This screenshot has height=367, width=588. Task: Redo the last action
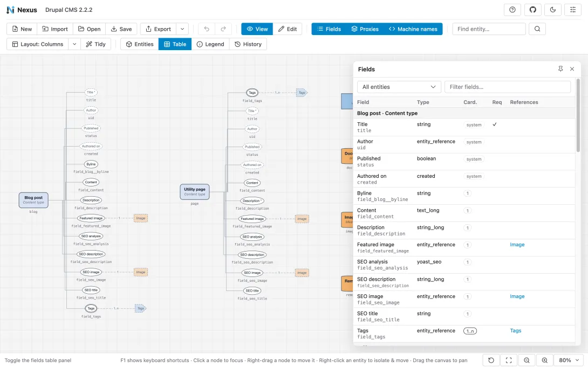point(223,29)
